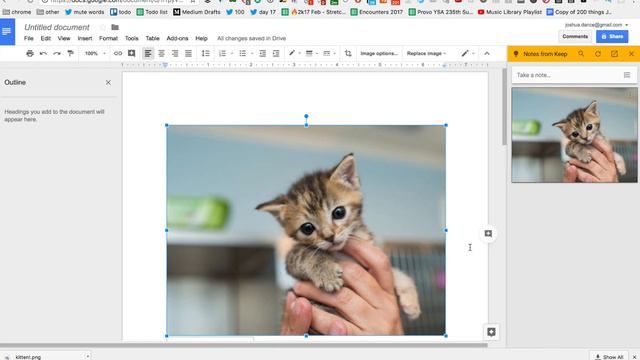Toggle right alignment
Screen dimensions: 640x360
tap(175, 53)
